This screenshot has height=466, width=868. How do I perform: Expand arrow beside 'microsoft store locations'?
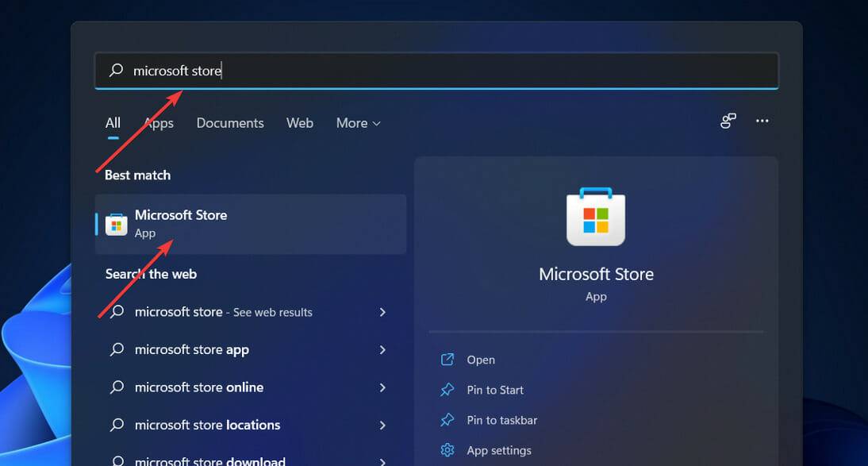tap(382, 425)
